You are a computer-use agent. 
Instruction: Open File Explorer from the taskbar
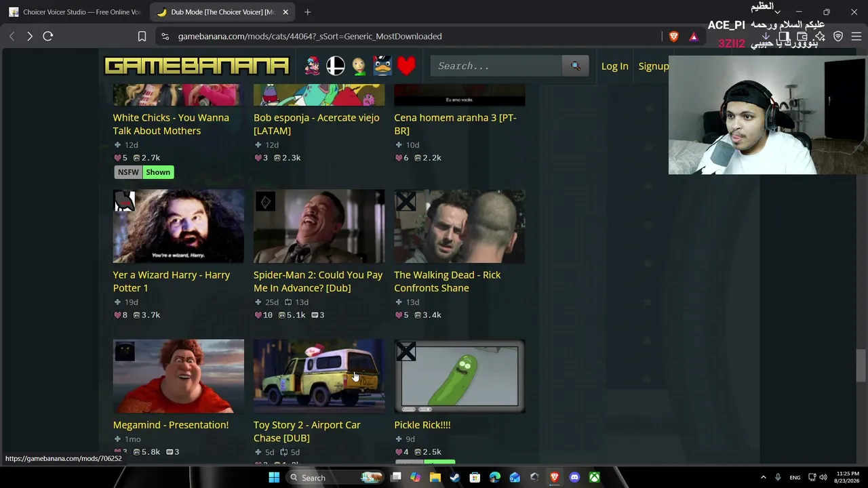click(x=435, y=477)
